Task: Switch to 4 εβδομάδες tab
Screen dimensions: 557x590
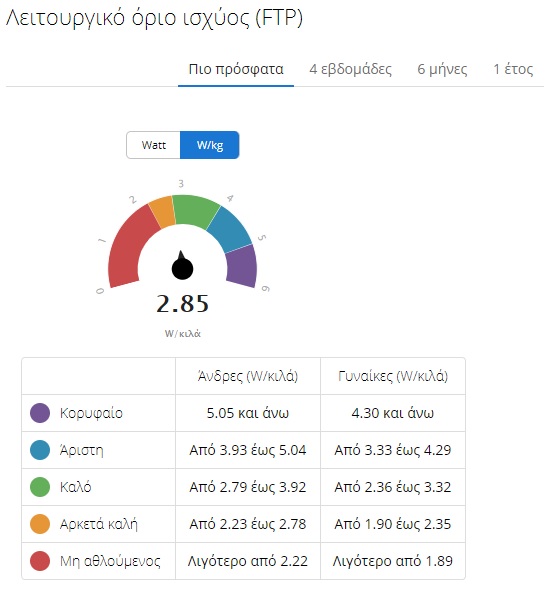Action: (x=350, y=70)
